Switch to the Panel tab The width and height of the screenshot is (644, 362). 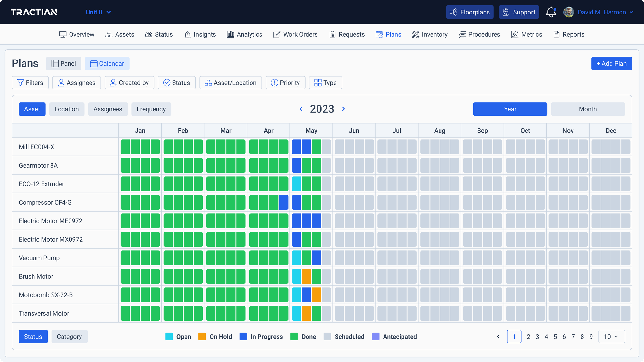pyautogui.click(x=63, y=63)
